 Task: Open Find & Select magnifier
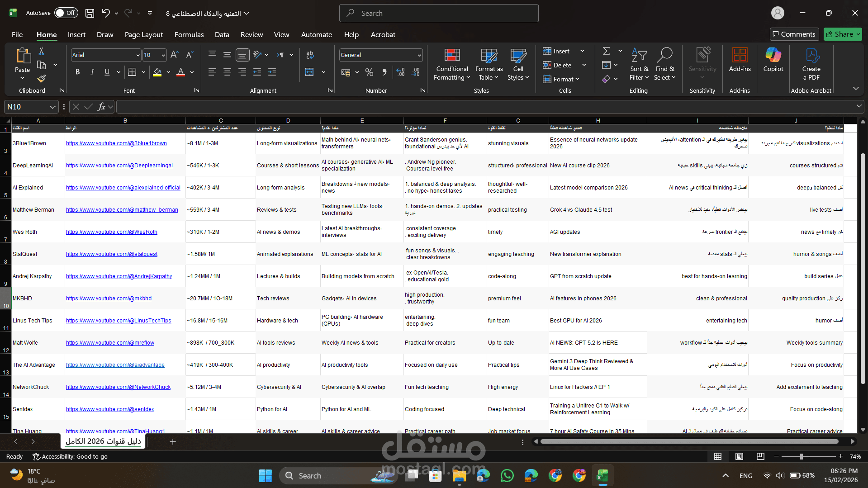[x=665, y=64]
